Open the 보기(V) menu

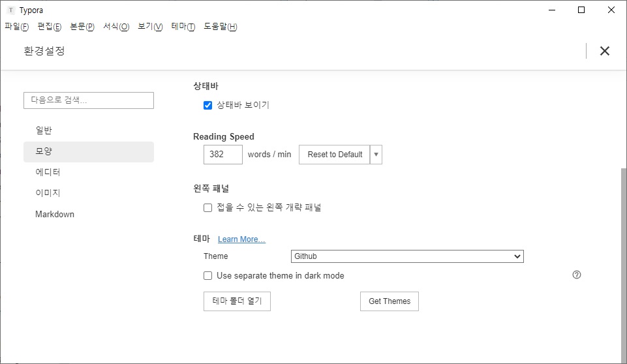pyautogui.click(x=150, y=27)
